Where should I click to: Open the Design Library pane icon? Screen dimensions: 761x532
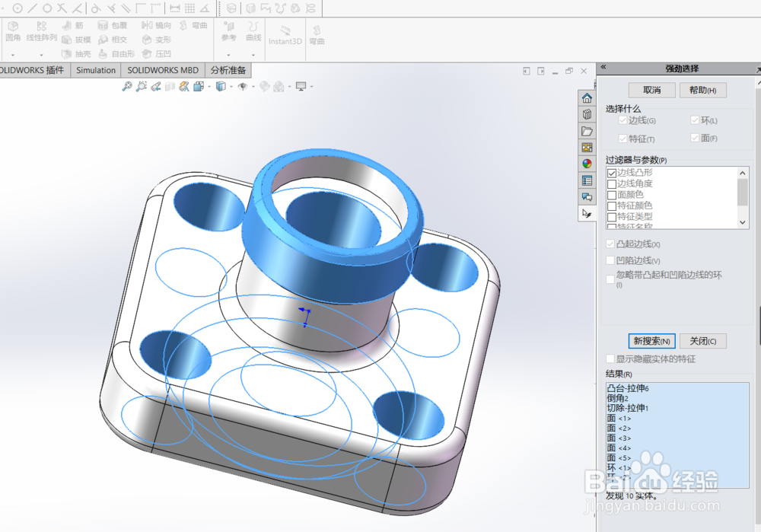coord(587,115)
